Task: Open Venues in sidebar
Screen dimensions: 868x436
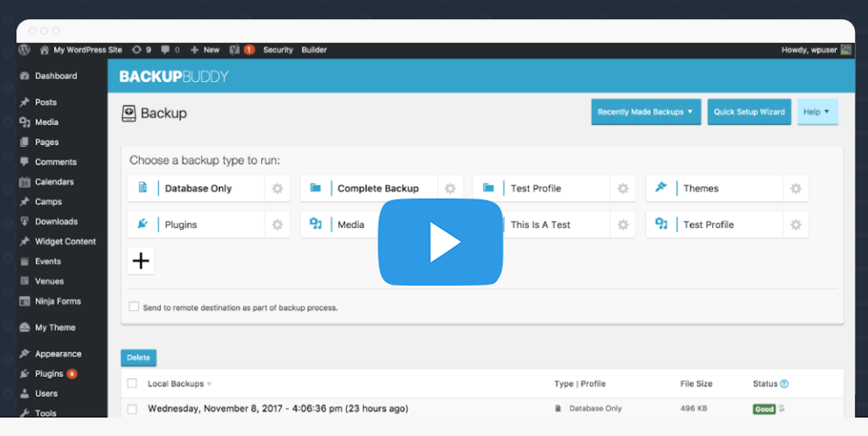Action: (49, 282)
